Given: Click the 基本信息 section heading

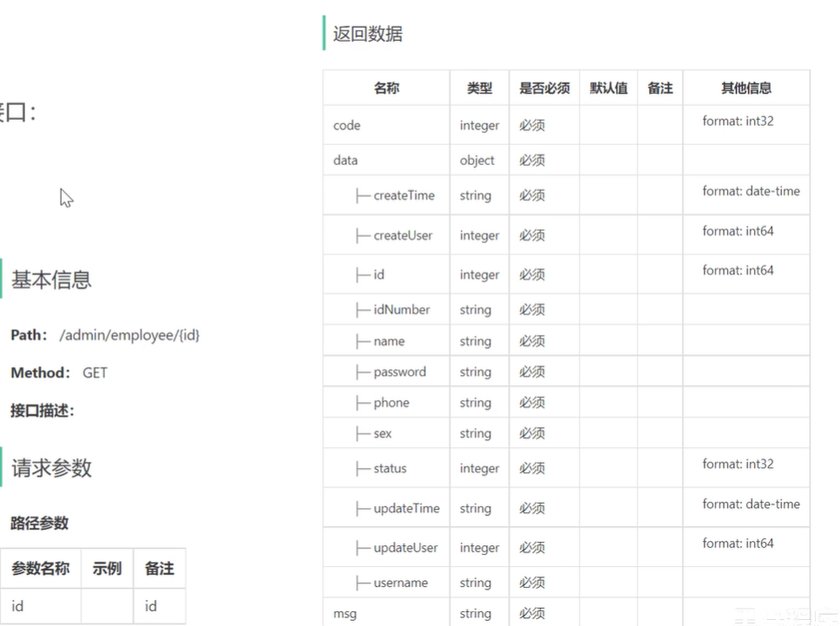Looking at the screenshot, I should coord(51,280).
